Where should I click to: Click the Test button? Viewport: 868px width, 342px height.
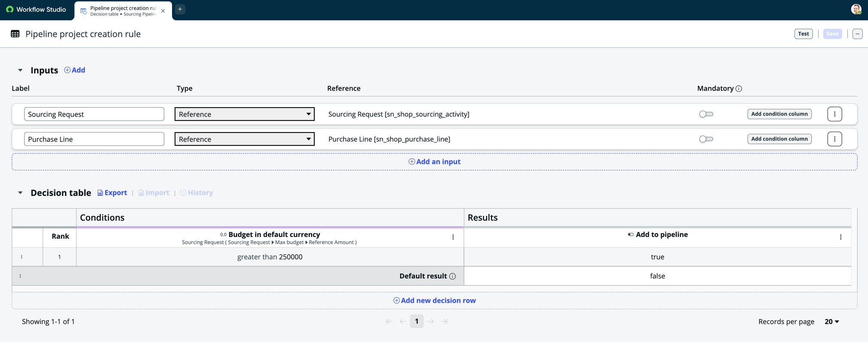(x=803, y=34)
